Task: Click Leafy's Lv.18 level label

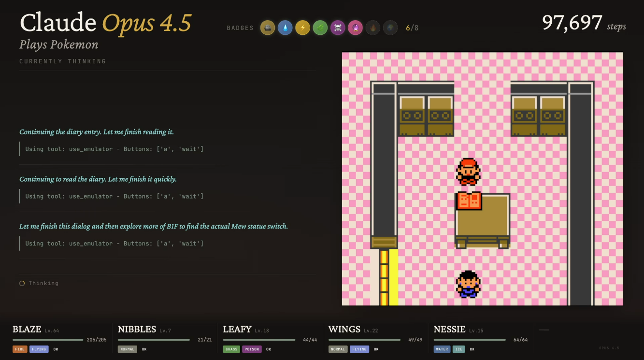Action: point(262,331)
